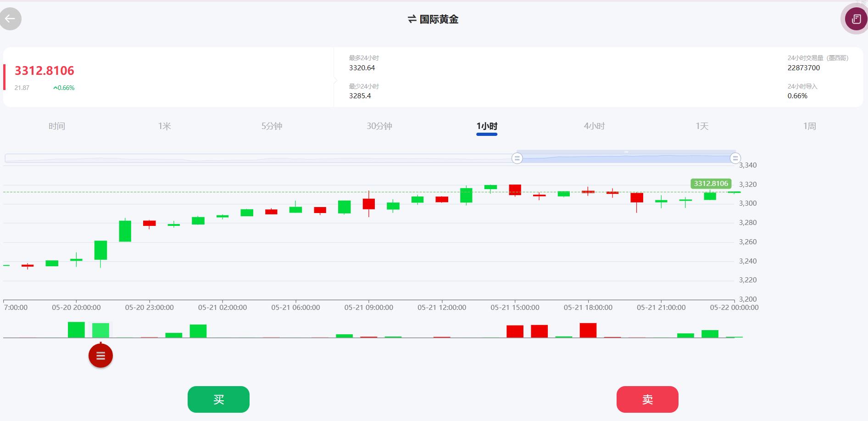Select the 时间 chart tab
This screenshot has height=421, width=868.
(x=57, y=126)
